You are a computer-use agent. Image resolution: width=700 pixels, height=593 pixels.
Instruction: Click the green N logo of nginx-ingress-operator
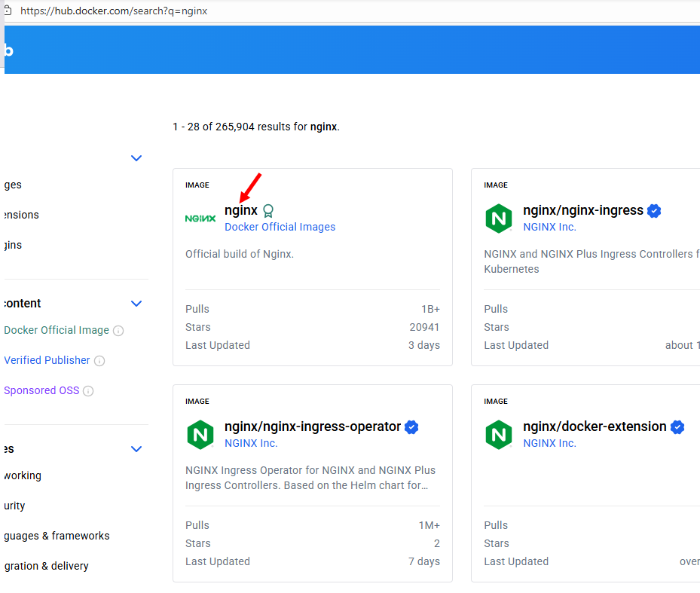(200, 435)
